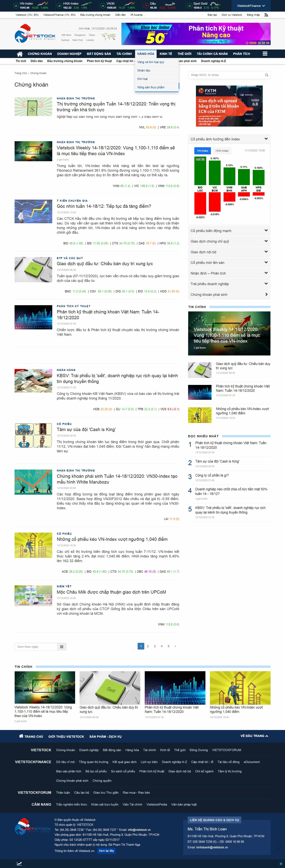Select Nhiên liệu from the dropdown menu

click(144, 70)
